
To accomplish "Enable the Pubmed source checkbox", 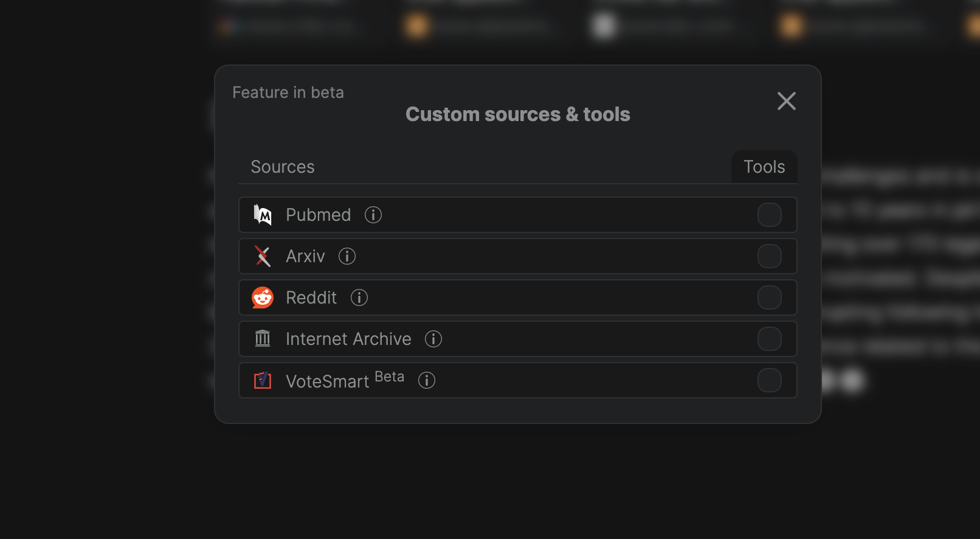I will tap(770, 215).
